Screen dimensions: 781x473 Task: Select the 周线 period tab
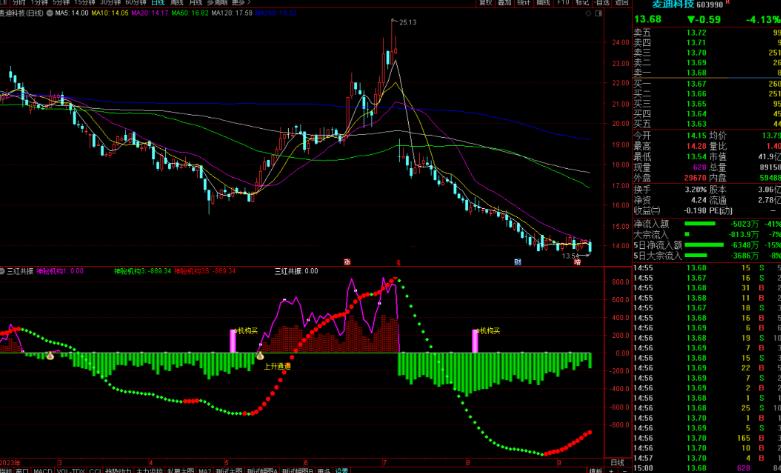(177, 2)
